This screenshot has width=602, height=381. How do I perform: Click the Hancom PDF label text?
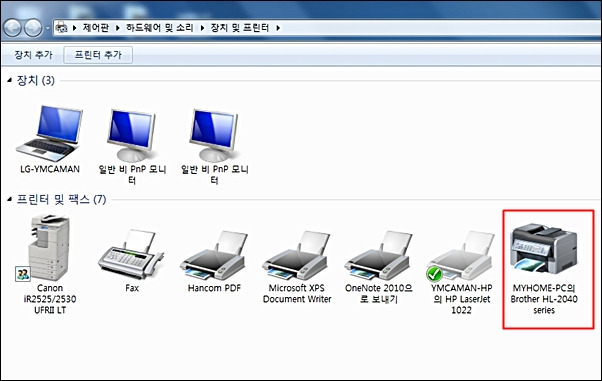(214, 288)
